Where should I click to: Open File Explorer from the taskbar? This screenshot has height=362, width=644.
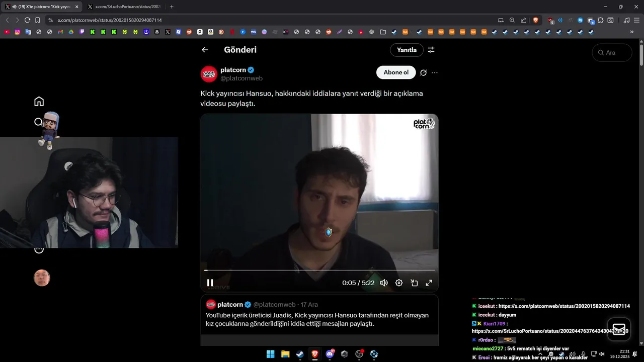[x=285, y=354]
